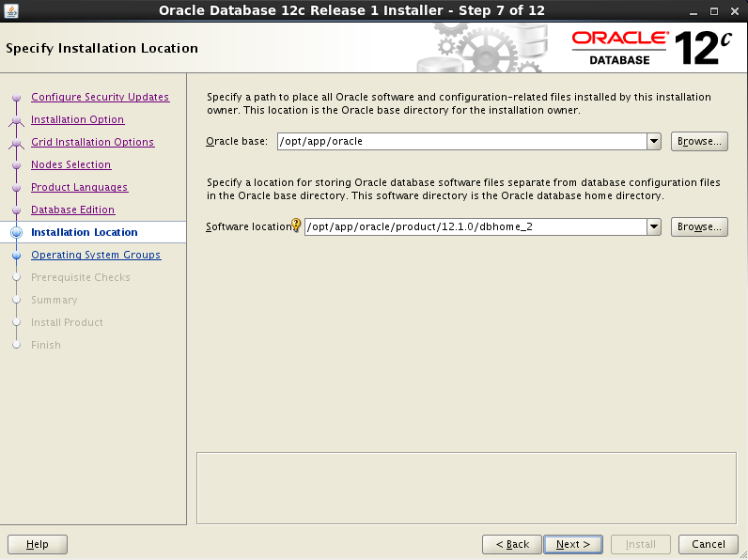Click the Help button
The image size is (748, 560).
point(38,544)
